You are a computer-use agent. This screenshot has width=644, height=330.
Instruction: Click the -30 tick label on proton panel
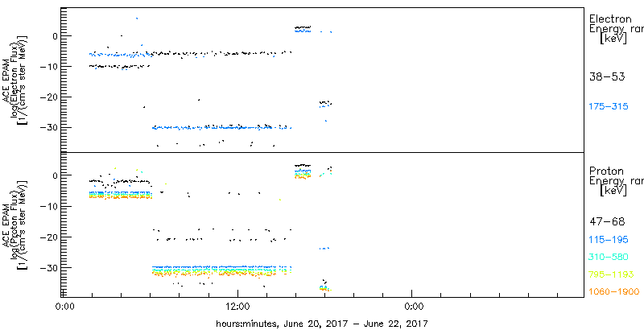click(x=48, y=268)
